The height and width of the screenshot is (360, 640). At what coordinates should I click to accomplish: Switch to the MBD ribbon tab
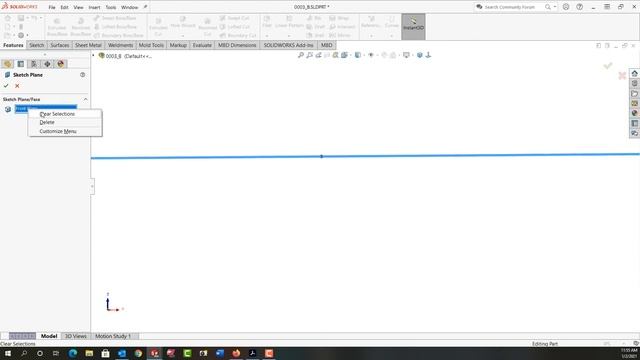[x=327, y=45]
